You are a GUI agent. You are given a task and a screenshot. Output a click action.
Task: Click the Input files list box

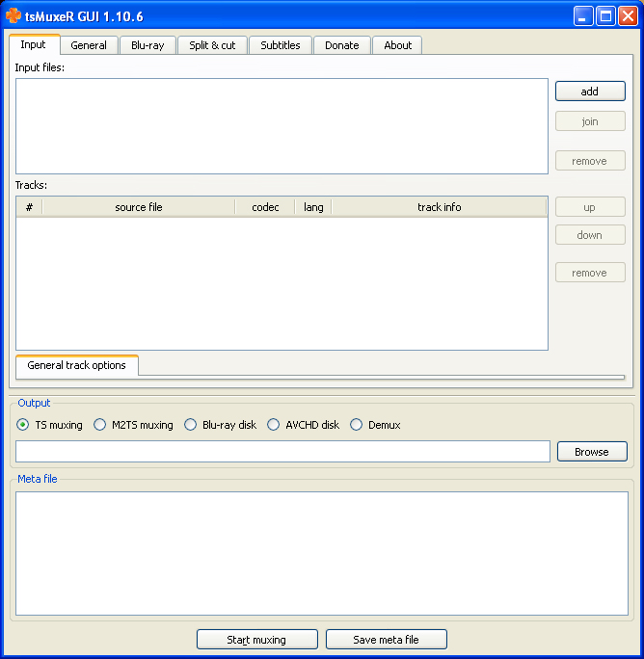282,126
